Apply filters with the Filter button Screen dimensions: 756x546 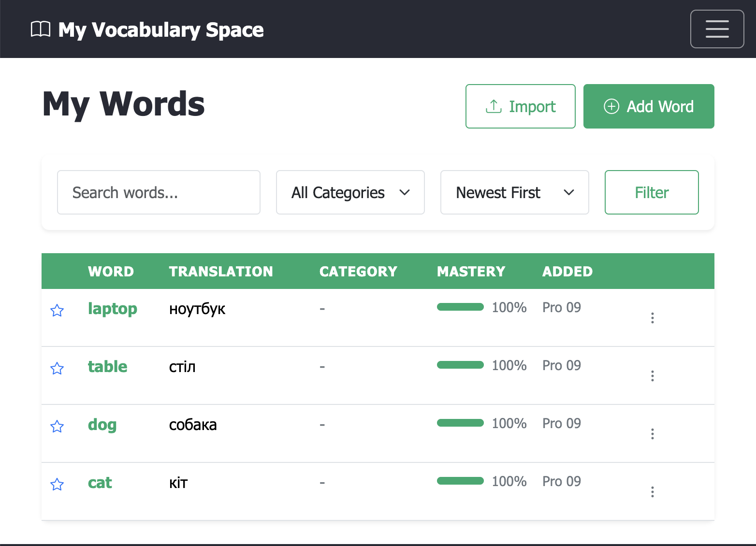point(652,192)
